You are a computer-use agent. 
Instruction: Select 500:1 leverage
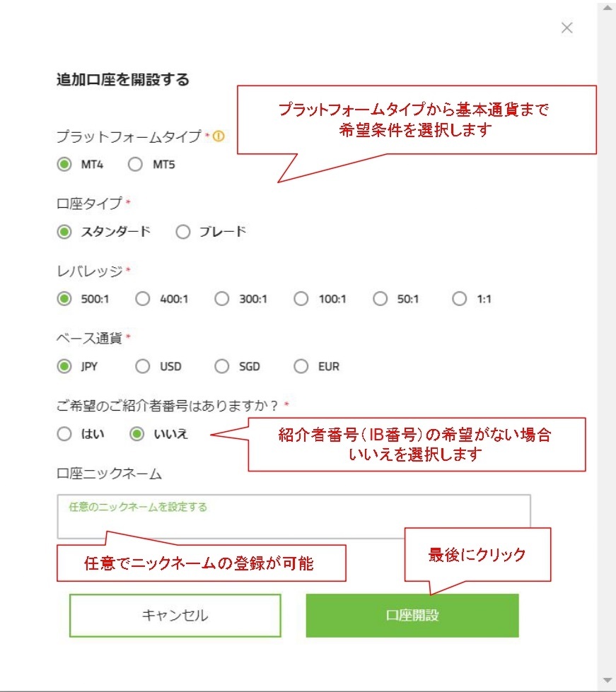tap(64, 299)
